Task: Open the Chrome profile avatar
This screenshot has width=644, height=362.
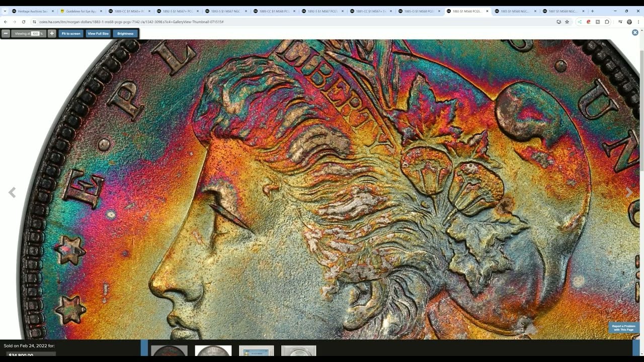Action: [x=629, y=22]
